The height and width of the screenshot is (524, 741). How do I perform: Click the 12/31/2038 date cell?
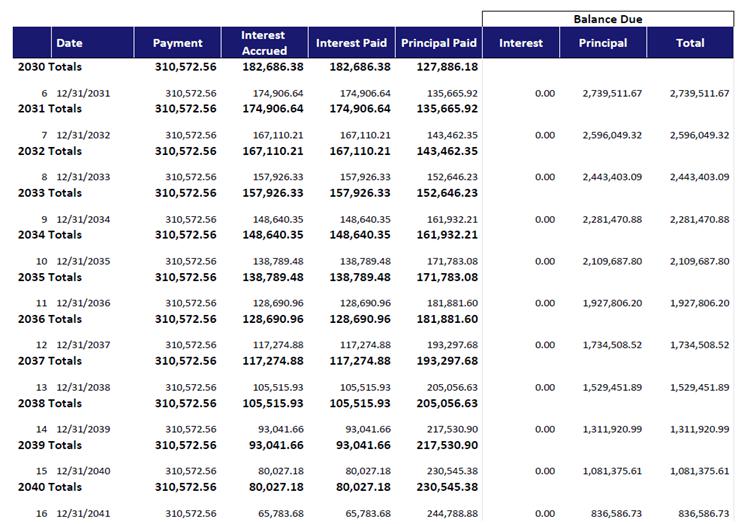(83, 387)
